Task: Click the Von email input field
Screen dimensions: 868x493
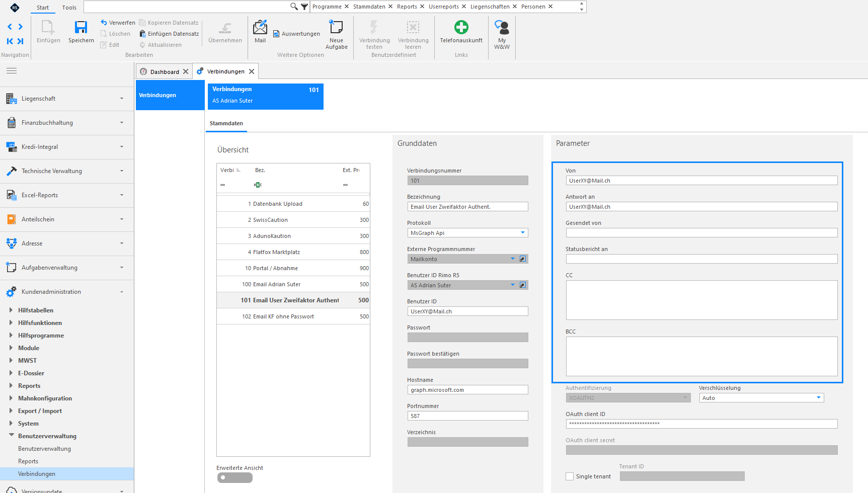Action: [701, 181]
